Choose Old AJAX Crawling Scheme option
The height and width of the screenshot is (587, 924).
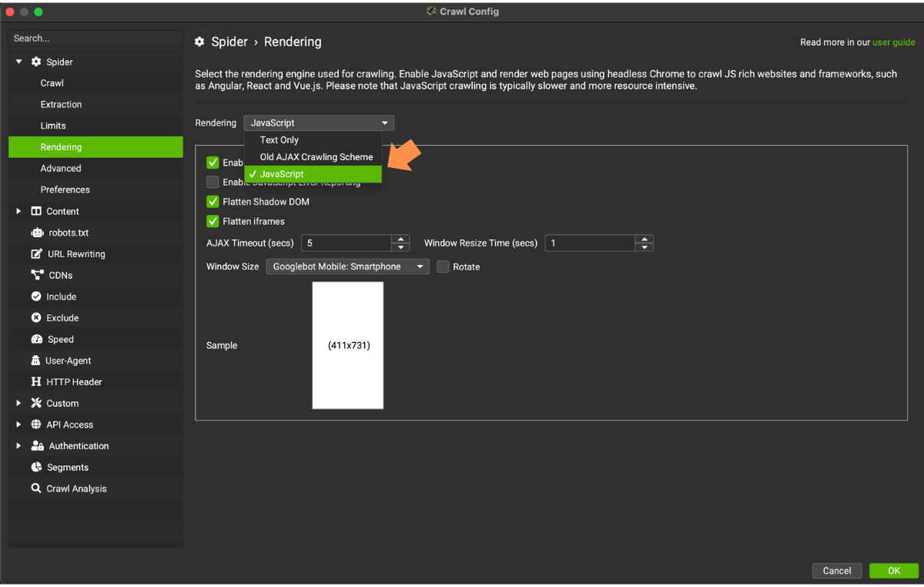(316, 157)
